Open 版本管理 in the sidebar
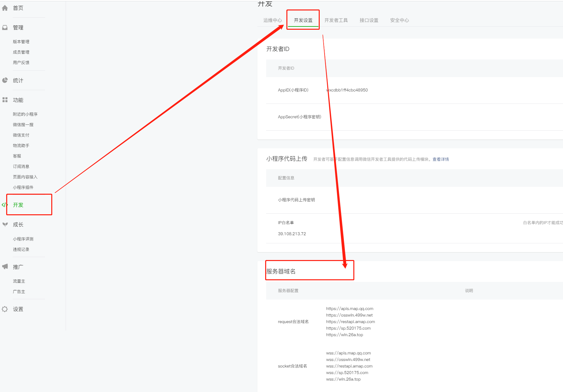The width and height of the screenshot is (563, 392). (x=21, y=42)
